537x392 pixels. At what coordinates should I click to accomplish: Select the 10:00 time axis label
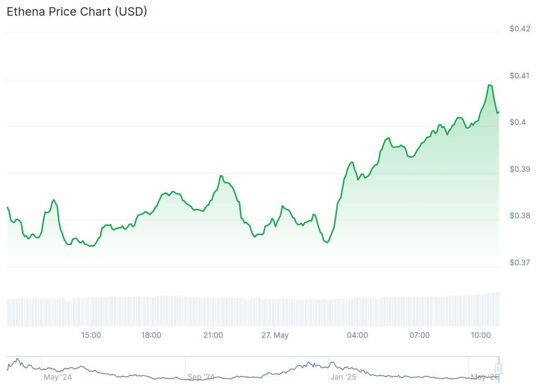(x=481, y=335)
